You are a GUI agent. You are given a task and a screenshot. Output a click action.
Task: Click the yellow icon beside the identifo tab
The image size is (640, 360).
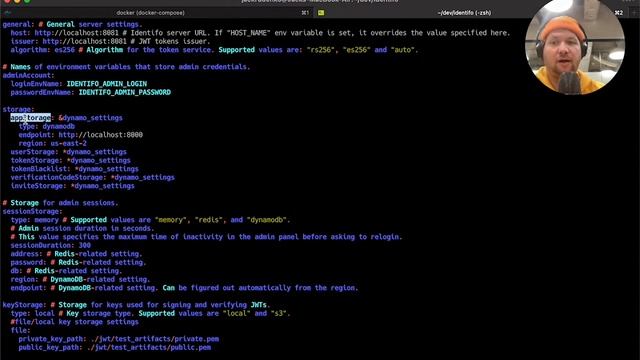(x=321, y=13)
